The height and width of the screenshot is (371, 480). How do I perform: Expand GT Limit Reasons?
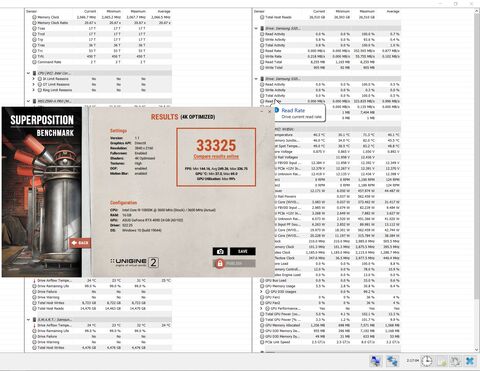click(34, 84)
